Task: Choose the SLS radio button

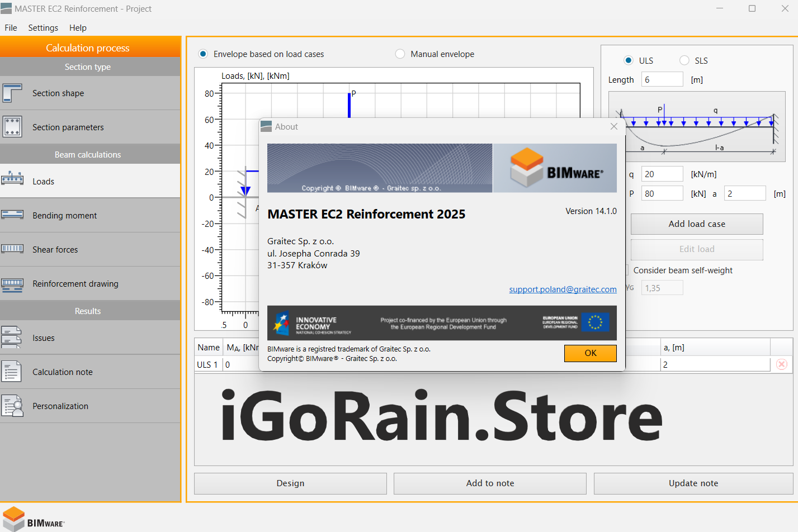Action: pyautogui.click(x=684, y=60)
